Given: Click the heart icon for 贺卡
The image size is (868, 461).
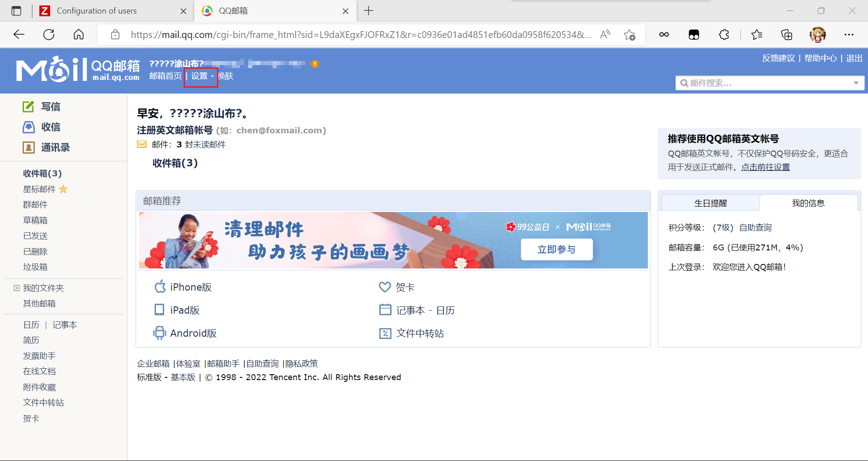Looking at the screenshot, I should coord(385,287).
